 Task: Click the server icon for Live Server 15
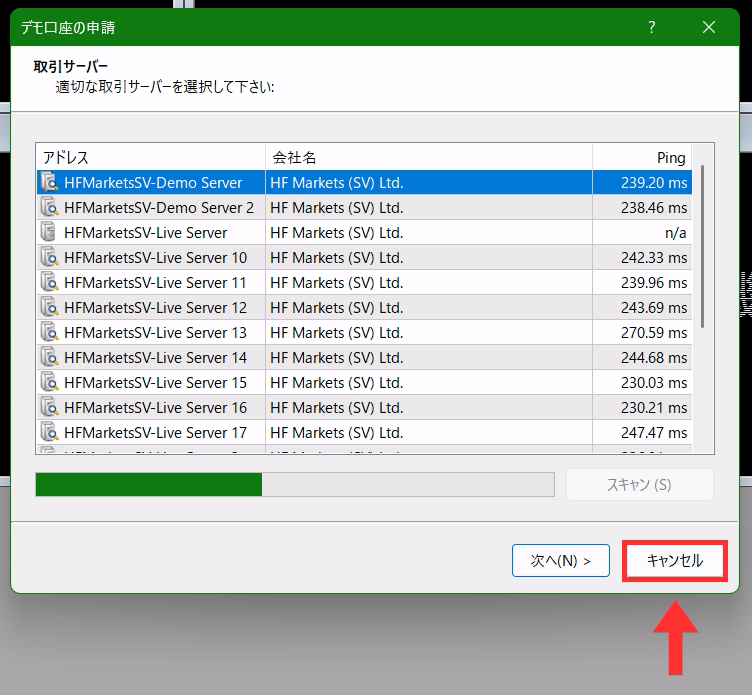pos(49,382)
